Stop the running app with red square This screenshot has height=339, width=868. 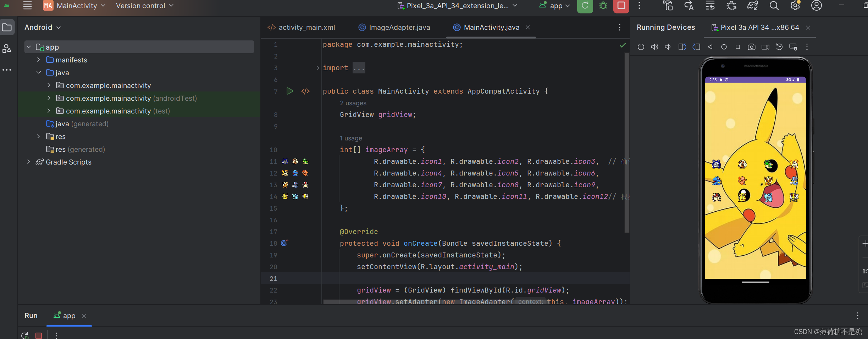click(x=621, y=6)
